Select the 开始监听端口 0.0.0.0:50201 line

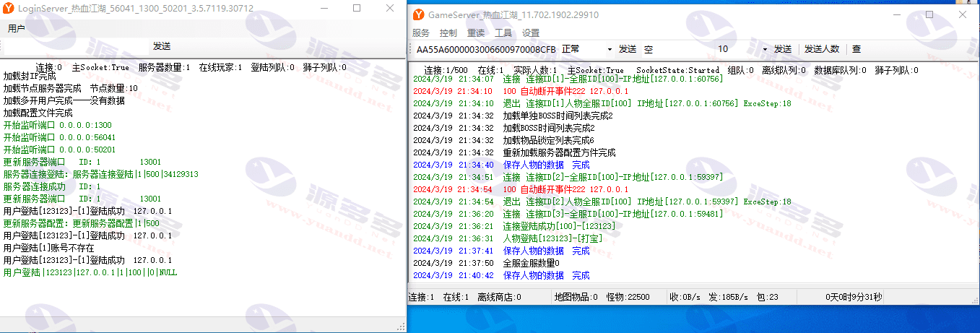[x=59, y=150]
